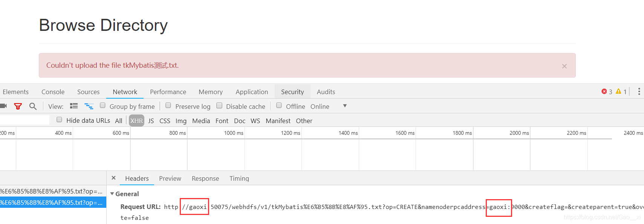The height and width of the screenshot is (224, 644).
Task: Click the 1000 ms timeline marker
Action: point(234,133)
